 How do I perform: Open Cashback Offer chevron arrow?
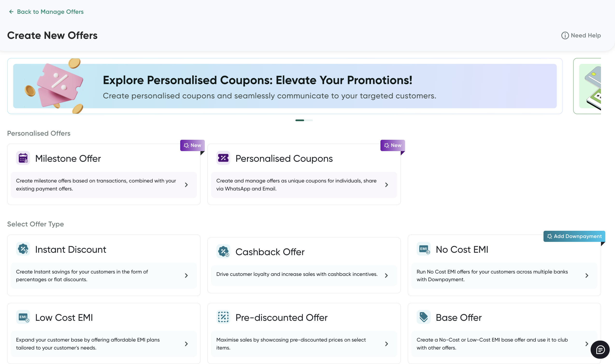pyautogui.click(x=386, y=276)
